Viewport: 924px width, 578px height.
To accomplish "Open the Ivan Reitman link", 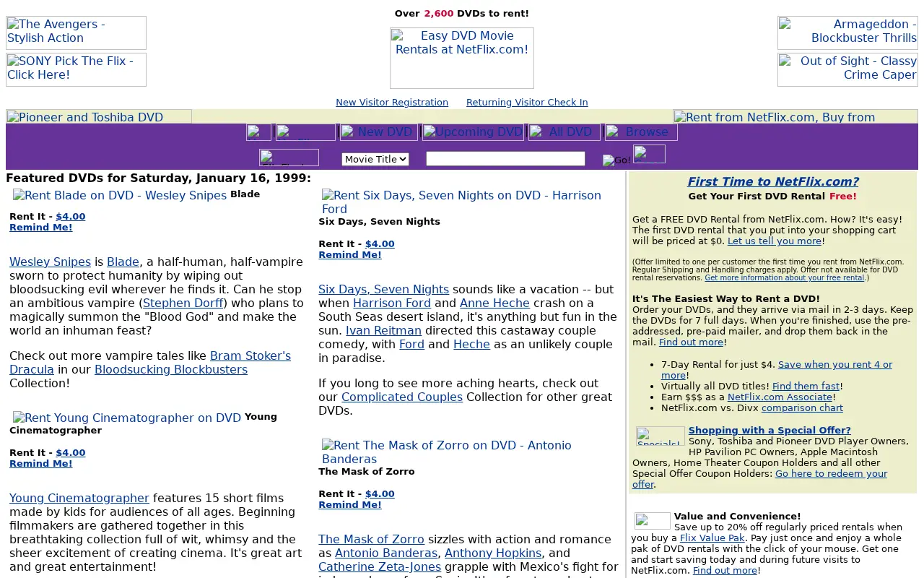I will (x=383, y=330).
